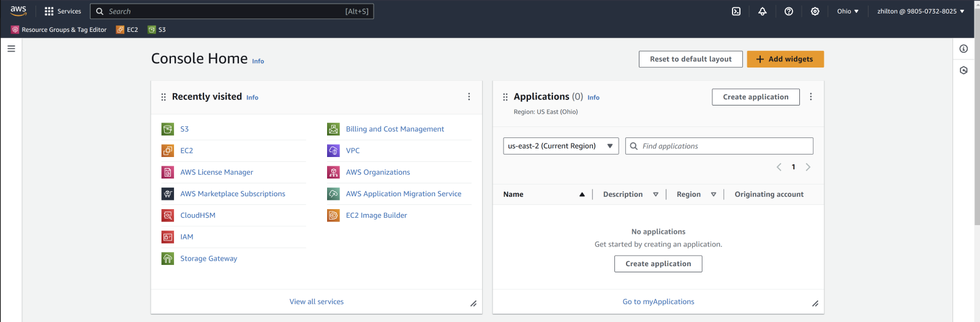Click the AWS Marketplace Subscriptions icon
Viewport: 980px width, 322px height.
[x=168, y=194]
